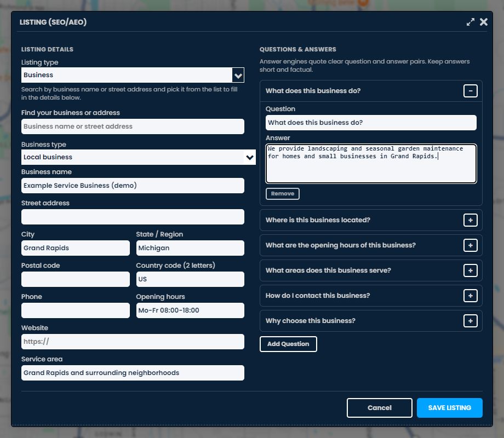
Task: Click the Find your business search field
Action: coord(133,126)
